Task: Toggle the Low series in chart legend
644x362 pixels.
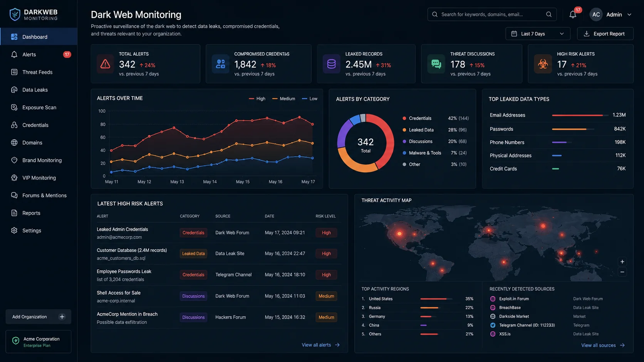Action: pyautogui.click(x=310, y=99)
